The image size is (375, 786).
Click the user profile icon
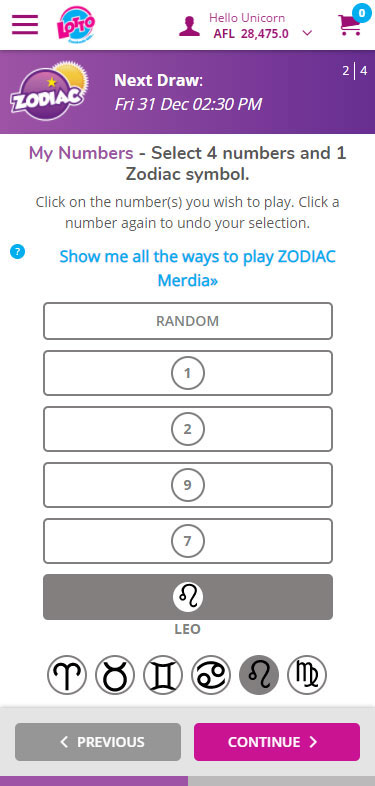(190, 26)
